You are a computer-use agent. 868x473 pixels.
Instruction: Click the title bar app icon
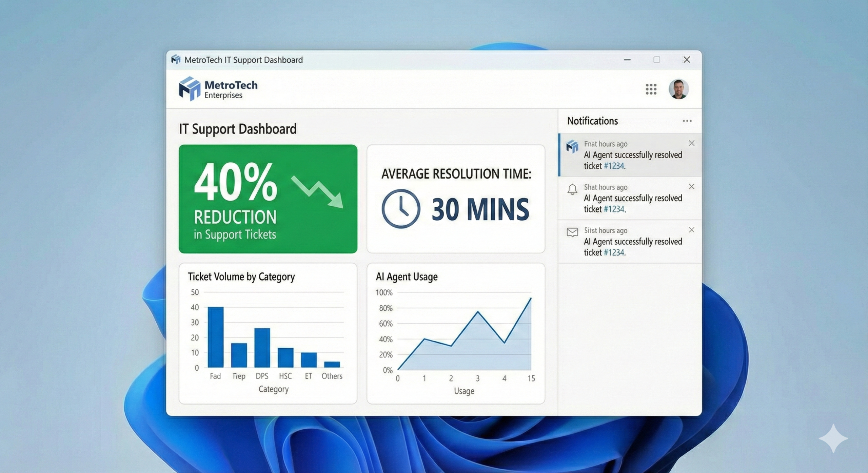(176, 60)
